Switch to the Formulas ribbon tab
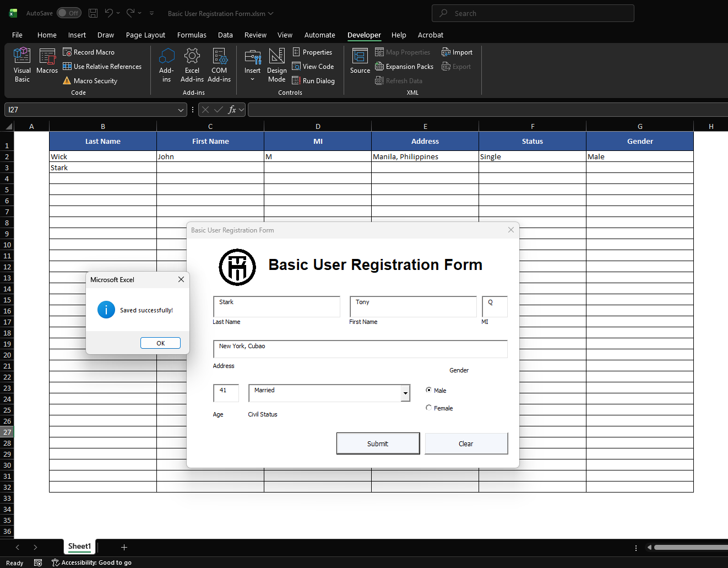 click(192, 35)
